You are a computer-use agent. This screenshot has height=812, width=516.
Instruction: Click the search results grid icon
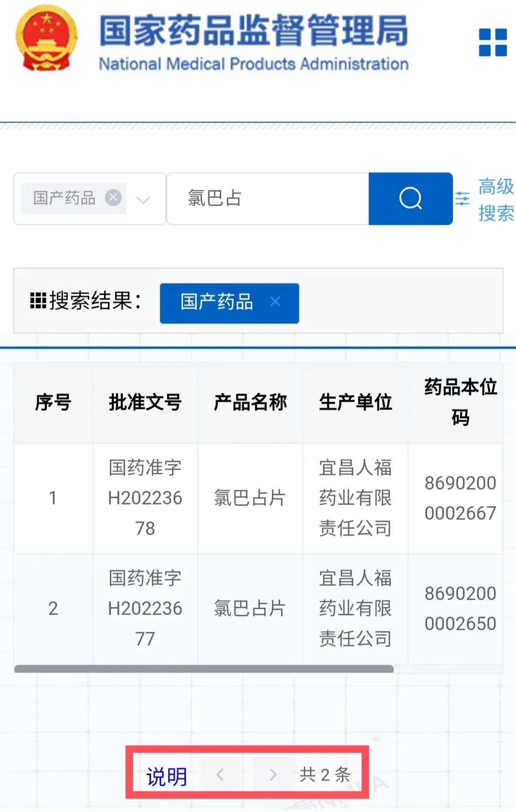click(38, 301)
